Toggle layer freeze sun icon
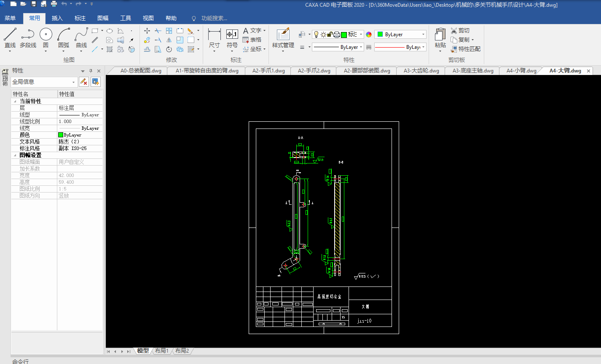601x364 pixels. point(323,35)
